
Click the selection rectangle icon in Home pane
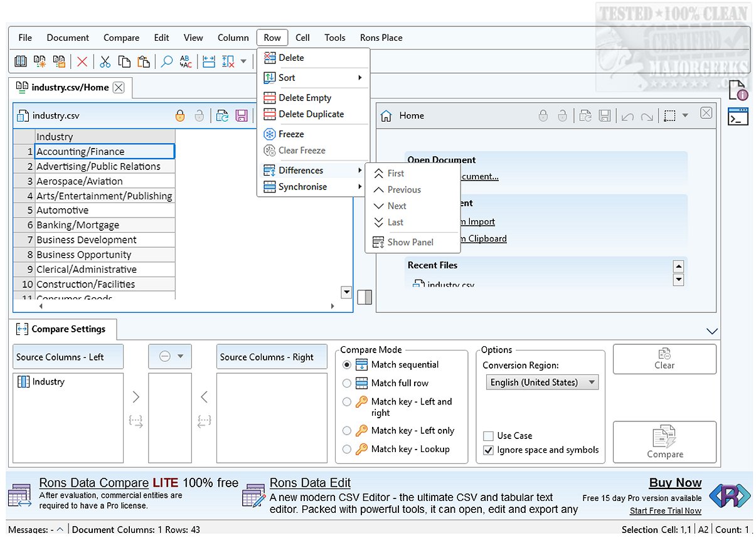pos(670,116)
